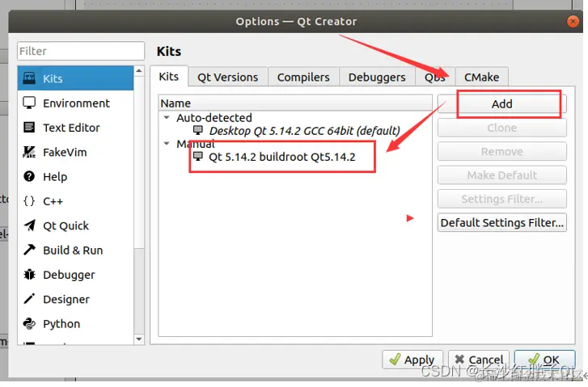This screenshot has height=387, width=588.
Task: Click the Add kit button
Action: [501, 103]
